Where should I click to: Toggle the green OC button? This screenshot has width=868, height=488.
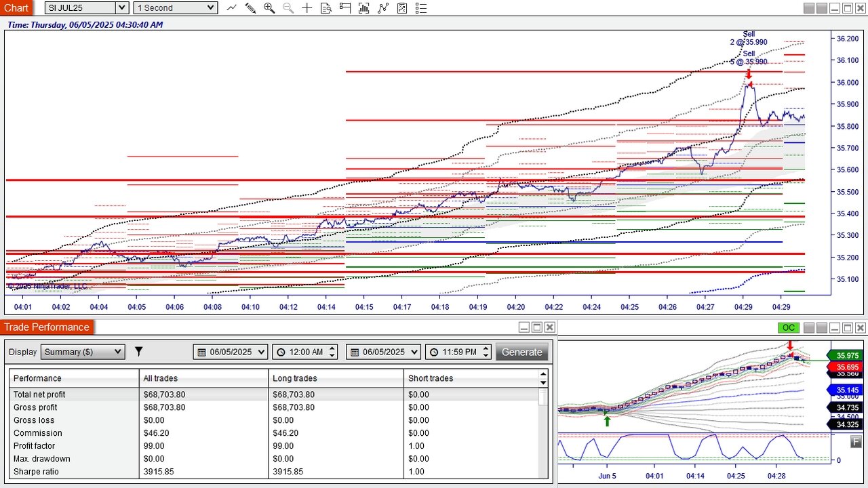(788, 328)
